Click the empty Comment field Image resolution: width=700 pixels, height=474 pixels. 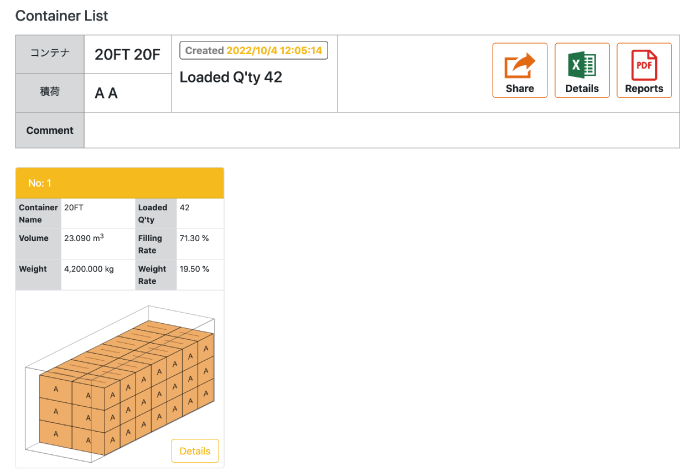coord(382,130)
